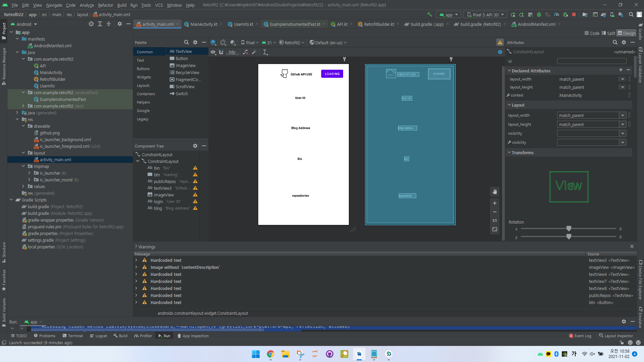Open layout_width match_parent dropdown in Layout section

click(623, 115)
